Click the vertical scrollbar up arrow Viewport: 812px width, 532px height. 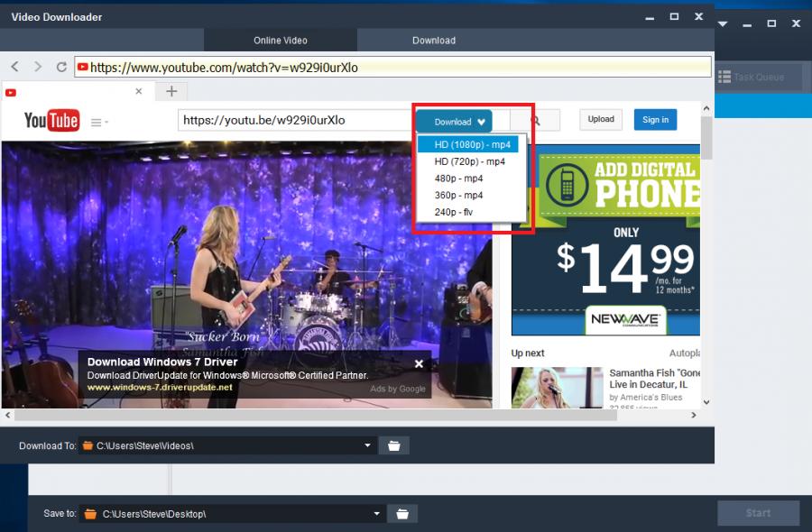point(706,109)
